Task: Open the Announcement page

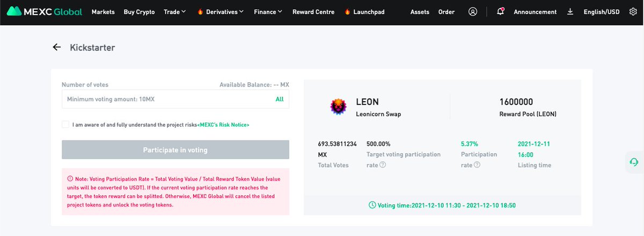Action: point(535,12)
